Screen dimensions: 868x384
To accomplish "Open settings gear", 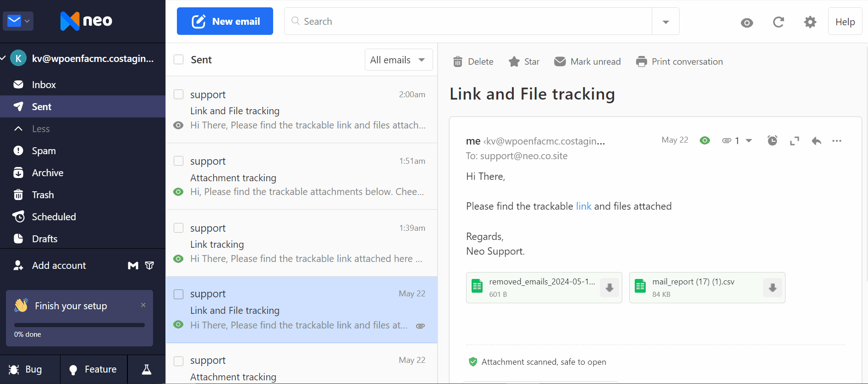I will coord(810,22).
